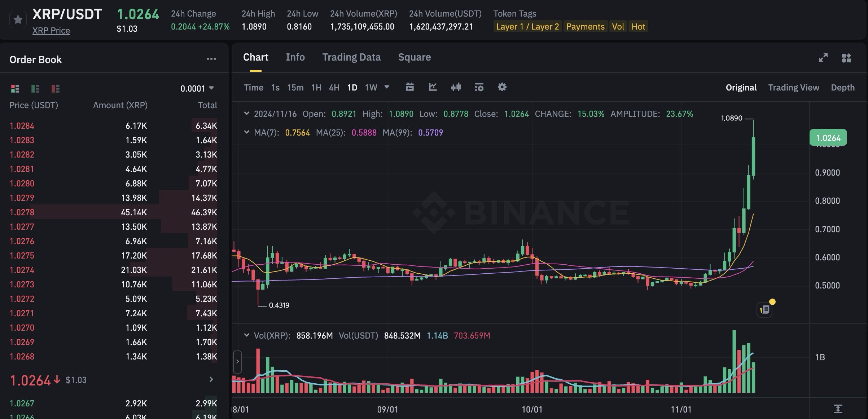868x419 pixels.
Task: Click the fullscreen expand icon above the chart
Action: click(824, 57)
